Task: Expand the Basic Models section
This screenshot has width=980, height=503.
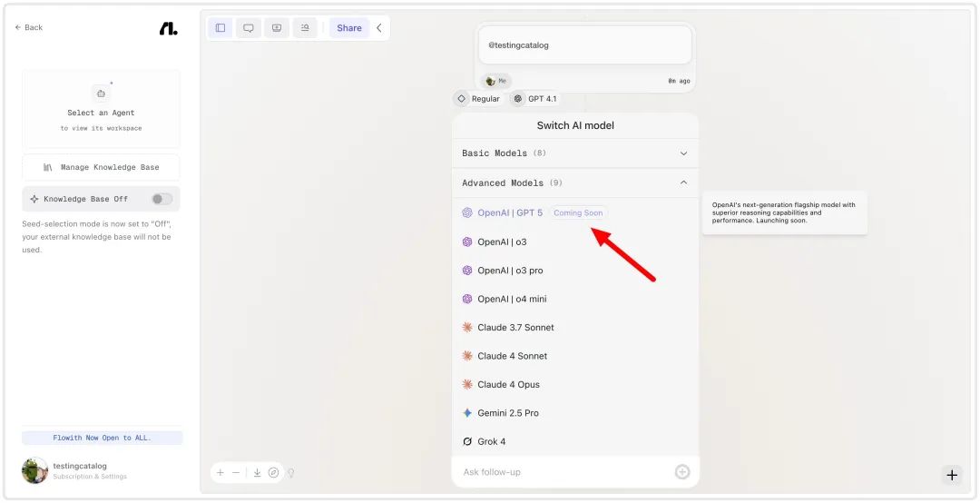Action: pos(575,153)
